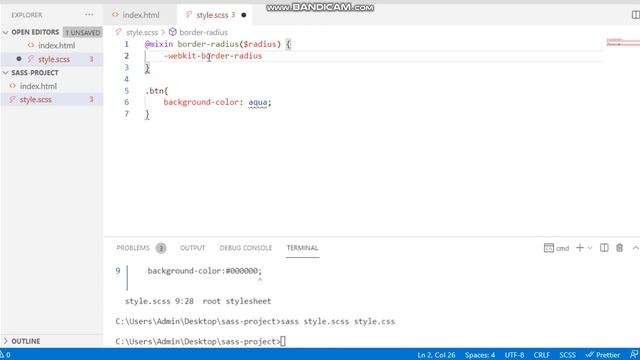Image resolution: width=640 pixels, height=360 pixels.
Task: Click the editor minimap
Action: pos(622,42)
